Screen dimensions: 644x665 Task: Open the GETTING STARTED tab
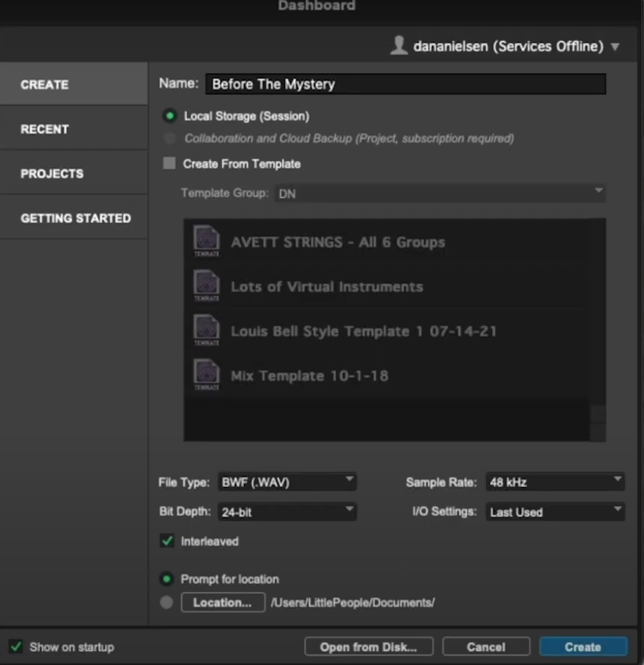click(74, 218)
